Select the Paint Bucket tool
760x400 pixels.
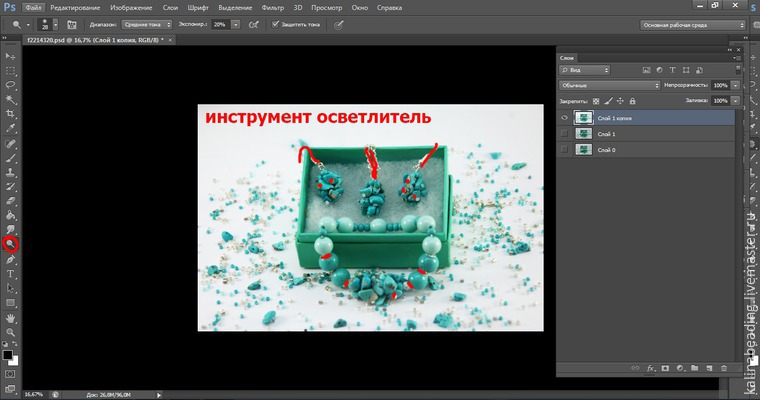pyautogui.click(x=10, y=215)
